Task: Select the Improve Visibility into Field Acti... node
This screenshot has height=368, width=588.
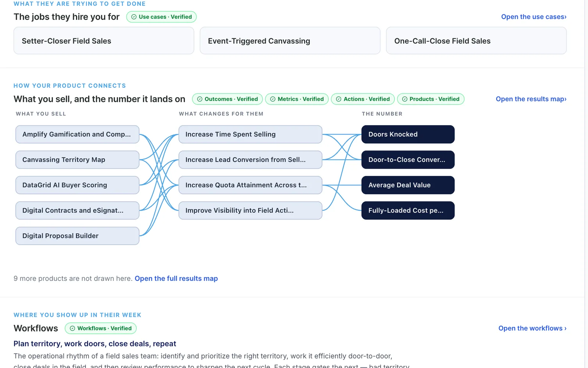Action: 250,210
